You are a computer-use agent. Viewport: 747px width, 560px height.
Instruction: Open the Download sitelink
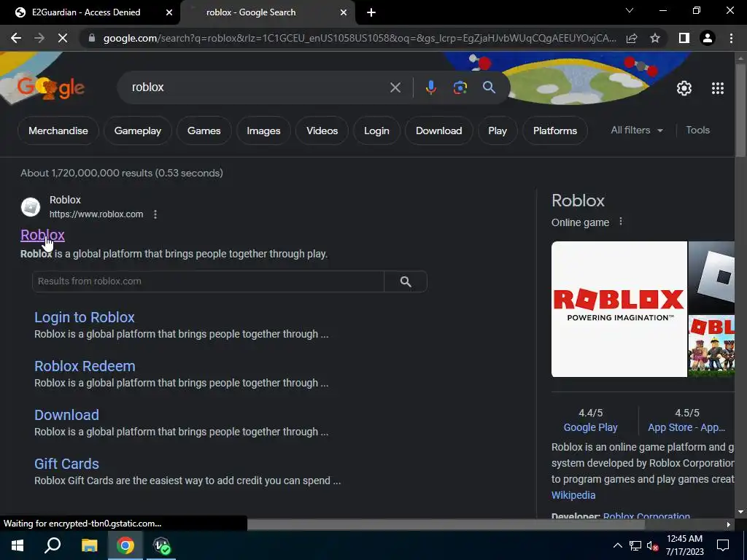66,415
